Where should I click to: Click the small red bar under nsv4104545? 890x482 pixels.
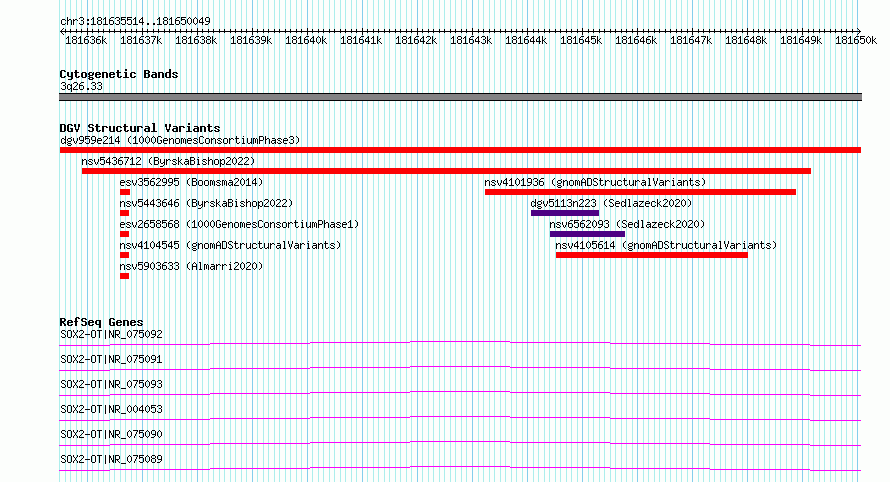(x=125, y=255)
